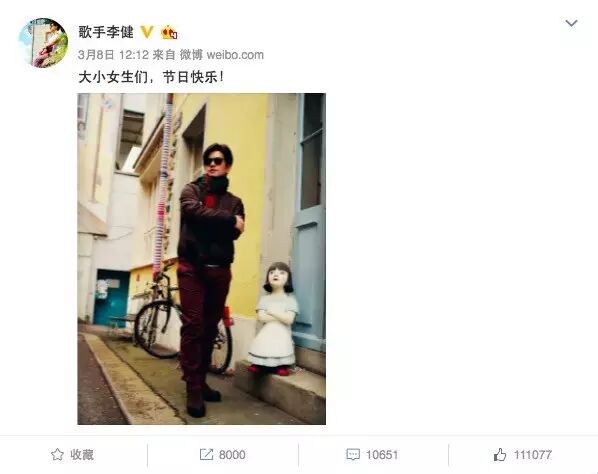Click the 来自 label in post metadata

coord(164,55)
